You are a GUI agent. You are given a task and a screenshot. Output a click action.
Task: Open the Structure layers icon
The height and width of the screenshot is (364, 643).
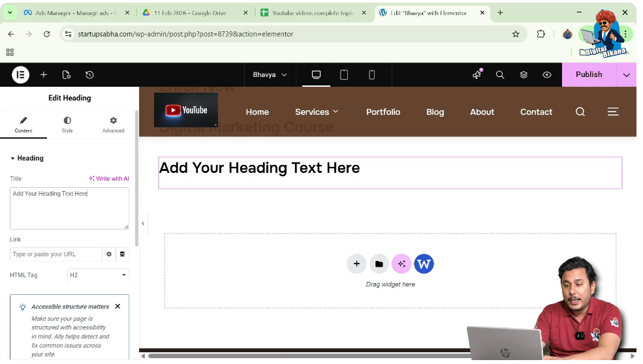524,75
